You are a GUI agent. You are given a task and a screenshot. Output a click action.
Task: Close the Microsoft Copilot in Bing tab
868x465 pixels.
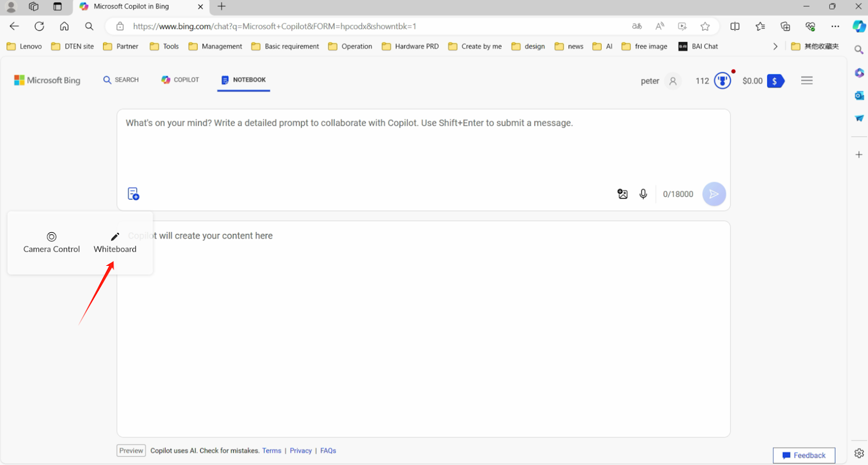pos(201,7)
